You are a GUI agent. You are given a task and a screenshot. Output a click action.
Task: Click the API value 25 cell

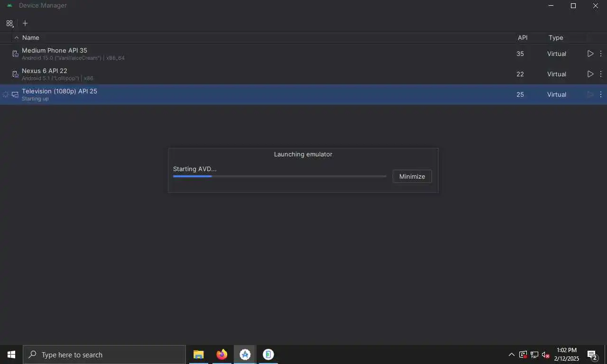coord(520,94)
